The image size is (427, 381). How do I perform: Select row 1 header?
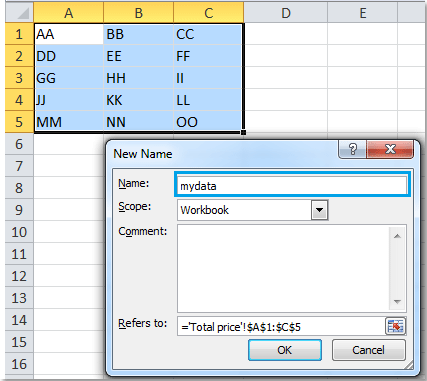[19, 34]
